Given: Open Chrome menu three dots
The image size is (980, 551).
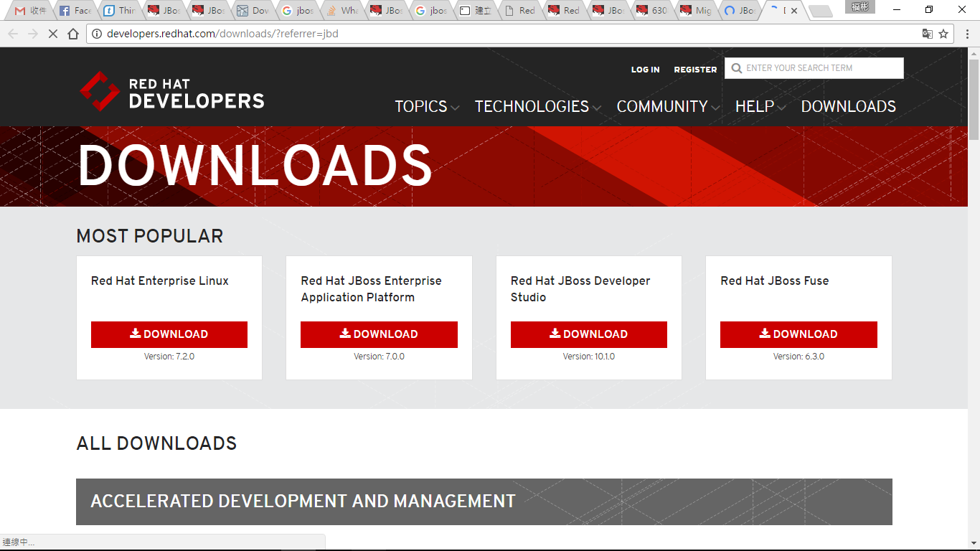Looking at the screenshot, I should click(x=967, y=34).
